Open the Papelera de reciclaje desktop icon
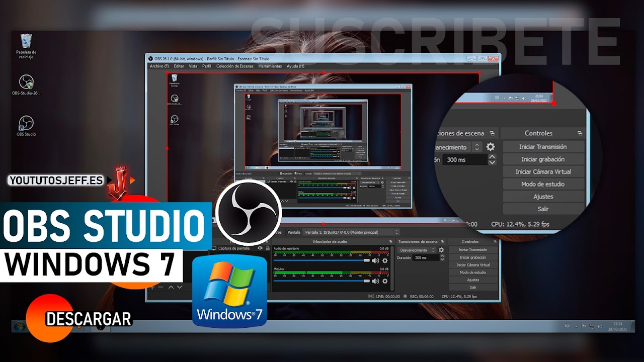Viewport: 644px width, 362px height. point(26,46)
